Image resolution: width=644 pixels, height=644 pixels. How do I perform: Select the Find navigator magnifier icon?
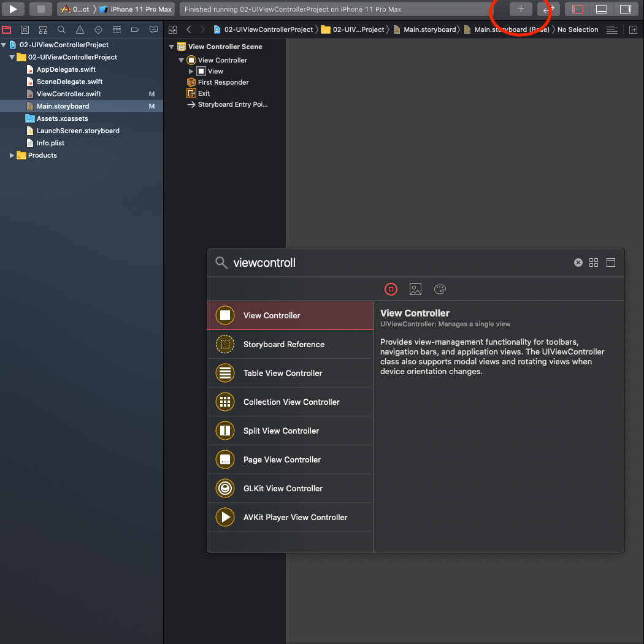pos(61,29)
